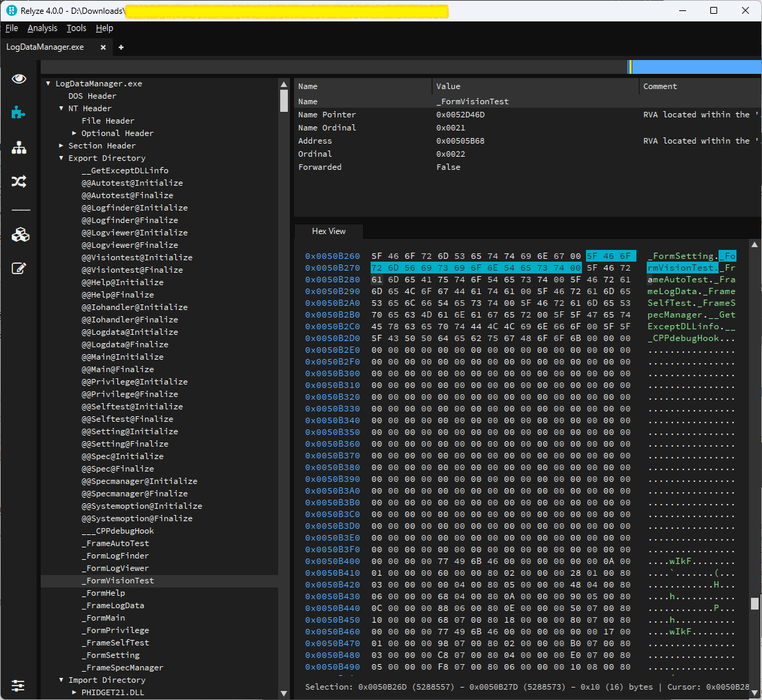Select @@Privilege@Initialize export
Viewport: 762px width, 700px height.
135,382
